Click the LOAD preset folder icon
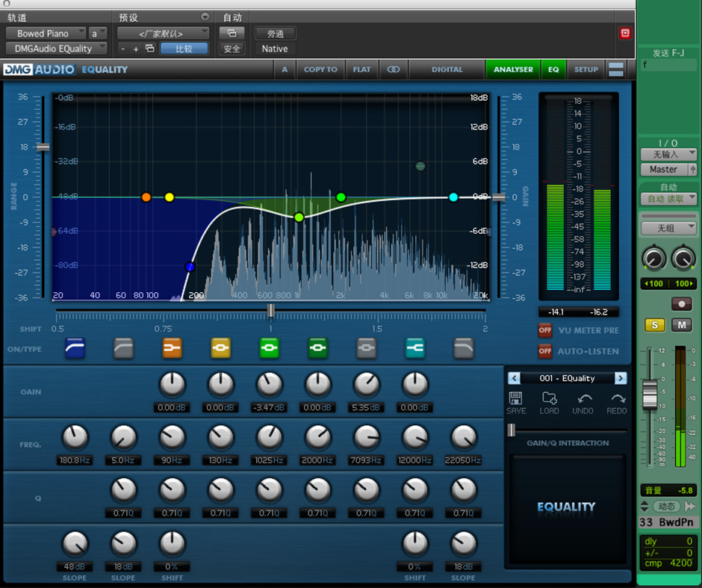The width and height of the screenshot is (702, 588). [x=550, y=398]
